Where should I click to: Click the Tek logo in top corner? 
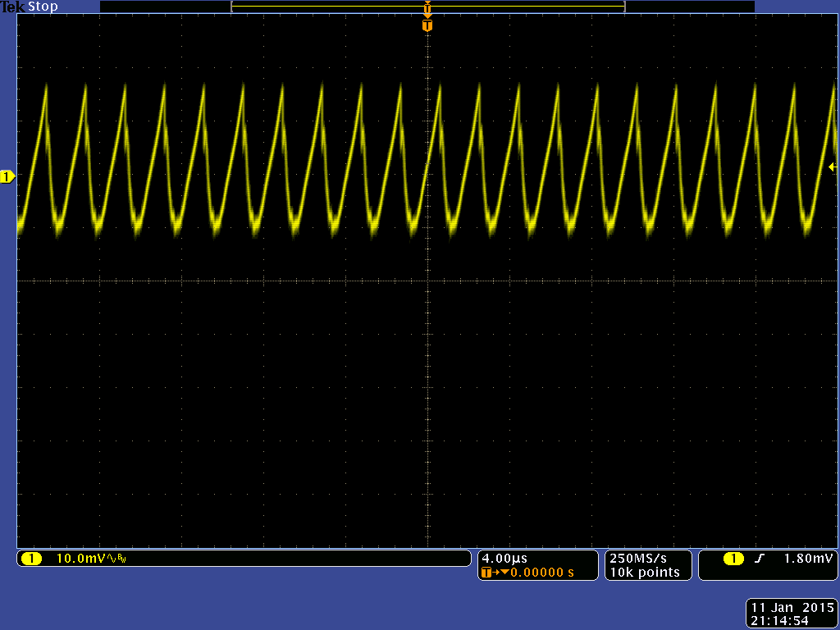pyautogui.click(x=13, y=7)
